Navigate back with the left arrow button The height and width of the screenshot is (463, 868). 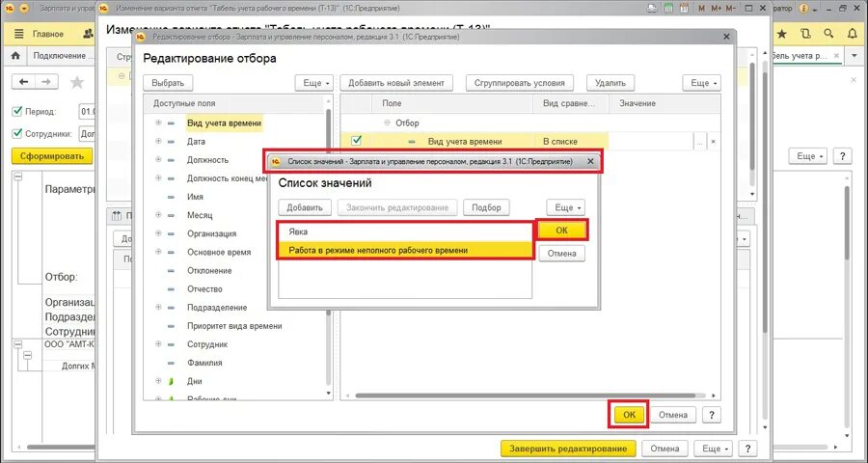pyautogui.click(x=23, y=82)
